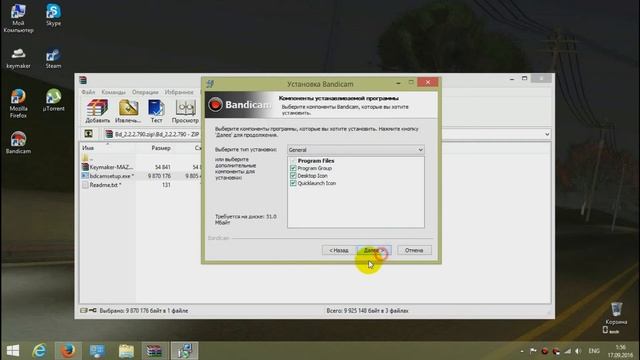Open File Explorer from the taskbar
The height and width of the screenshot is (360, 640).
pyautogui.click(x=126, y=351)
